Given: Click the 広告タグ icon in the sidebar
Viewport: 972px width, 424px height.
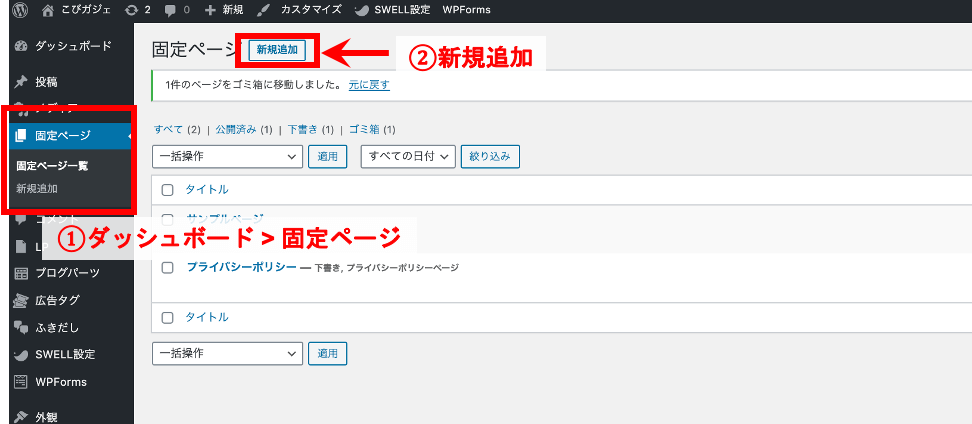Looking at the screenshot, I should [21, 300].
